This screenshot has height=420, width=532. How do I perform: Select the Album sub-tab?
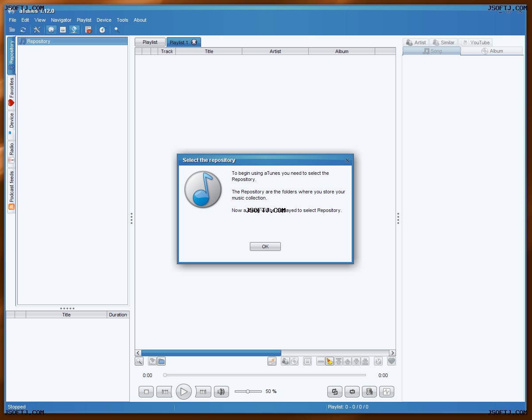(492, 51)
